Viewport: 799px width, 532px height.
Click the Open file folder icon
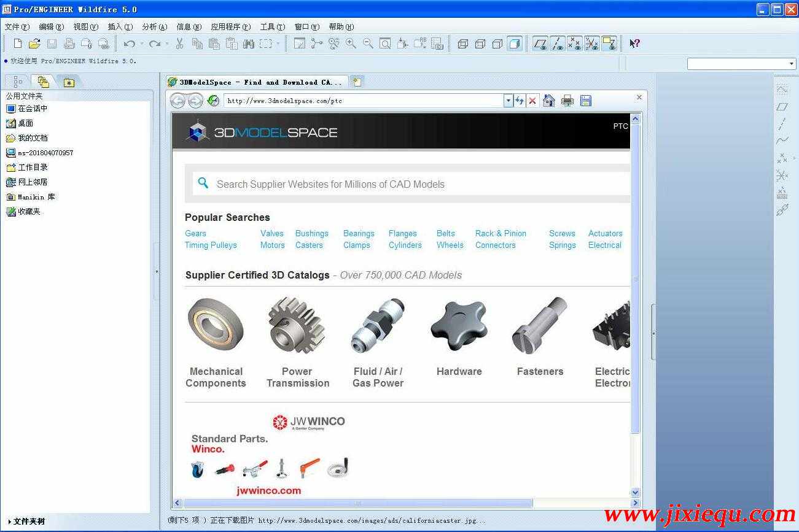click(34, 44)
